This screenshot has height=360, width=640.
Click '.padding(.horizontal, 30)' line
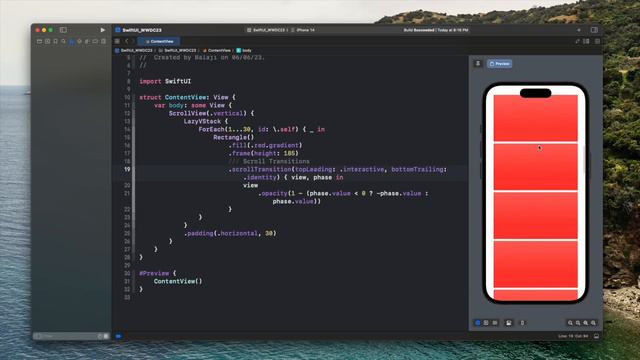[x=230, y=233]
